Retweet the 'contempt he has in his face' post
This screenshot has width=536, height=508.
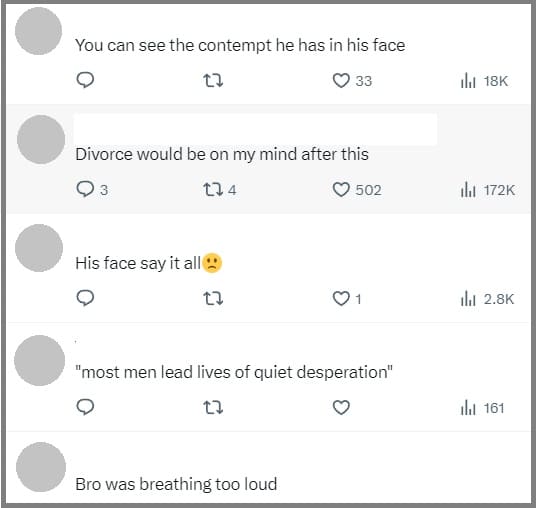213,81
